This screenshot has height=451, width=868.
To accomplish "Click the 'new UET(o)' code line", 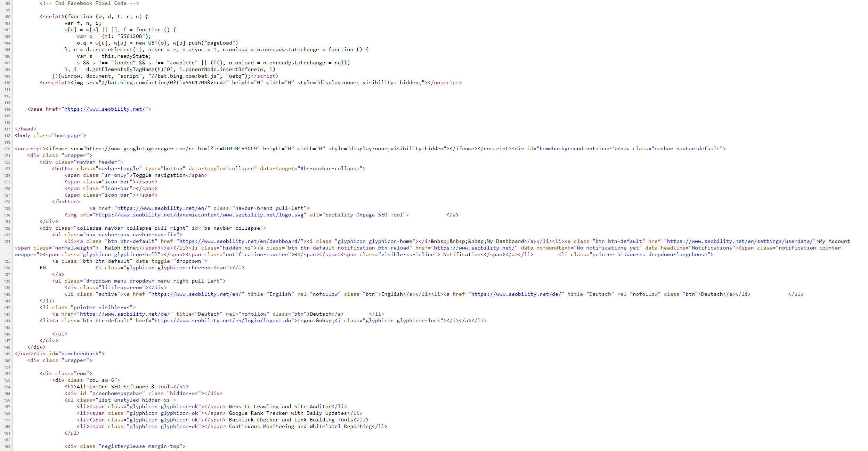I will point(157,43).
